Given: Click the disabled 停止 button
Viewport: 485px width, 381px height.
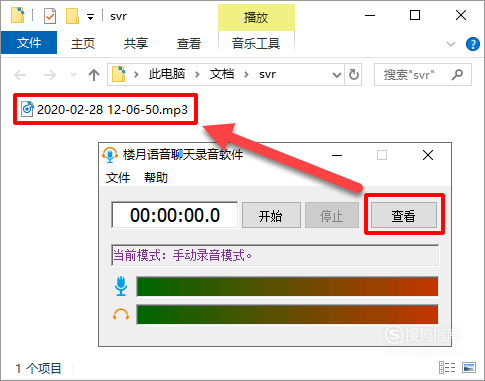Looking at the screenshot, I should (332, 215).
